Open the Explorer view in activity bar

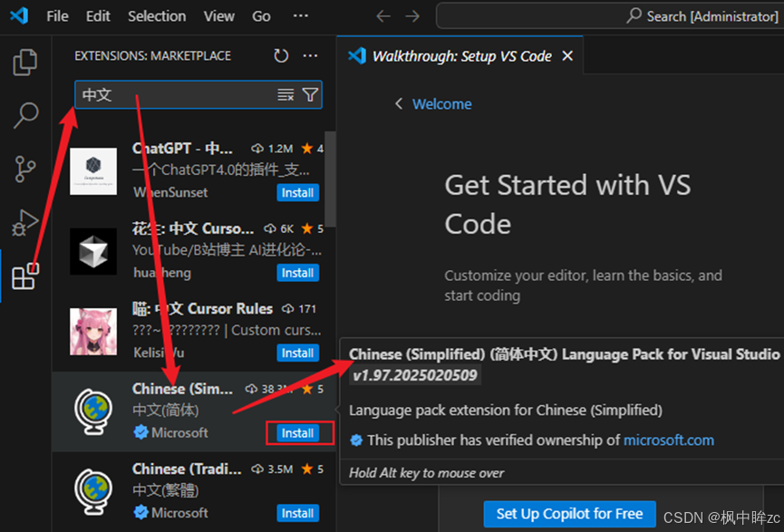click(25, 63)
